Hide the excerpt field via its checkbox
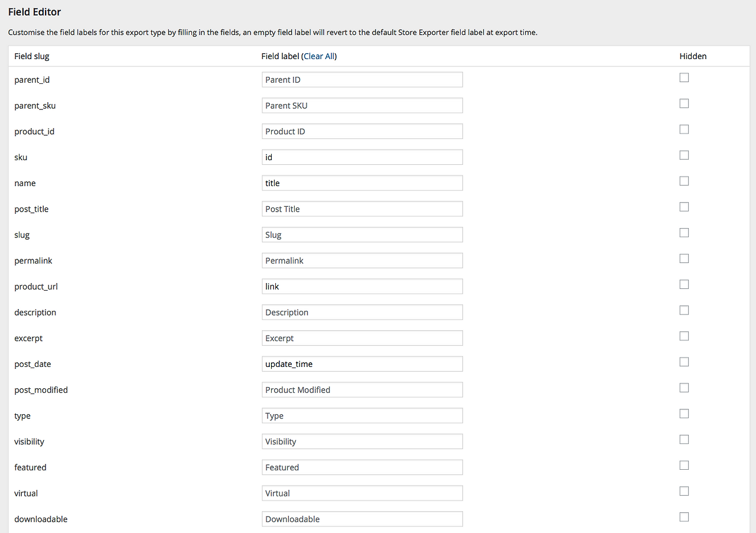This screenshot has width=756, height=533. pos(684,336)
